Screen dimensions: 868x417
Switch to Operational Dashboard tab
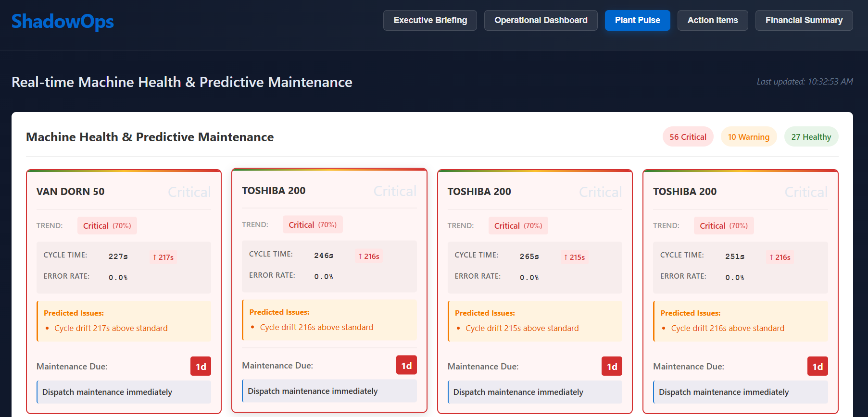pos(541,20)
